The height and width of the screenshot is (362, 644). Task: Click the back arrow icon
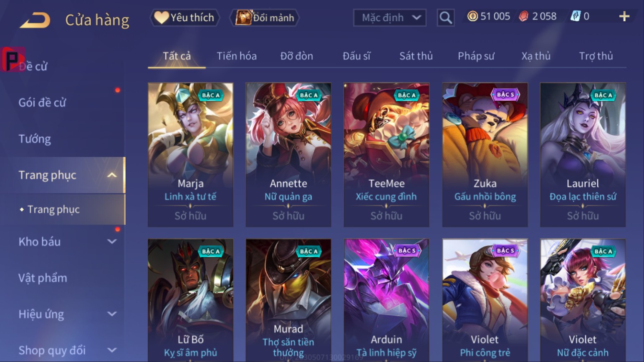point(35,20)
